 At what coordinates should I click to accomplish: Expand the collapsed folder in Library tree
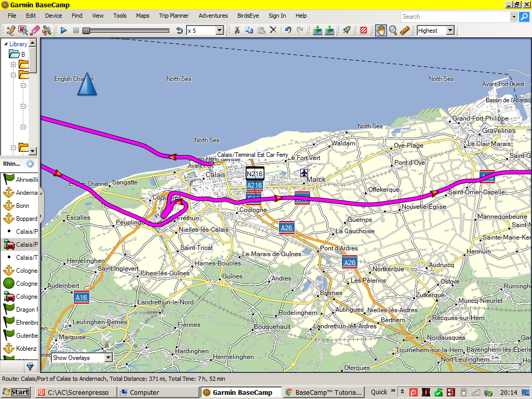coord(13,64)
